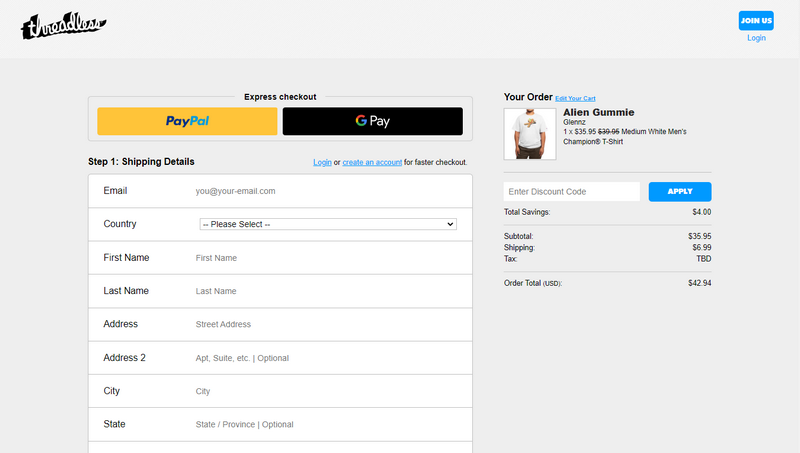800x453 pixels.
Task: Open the Login link under JOIN US
Action: [756, 38]
